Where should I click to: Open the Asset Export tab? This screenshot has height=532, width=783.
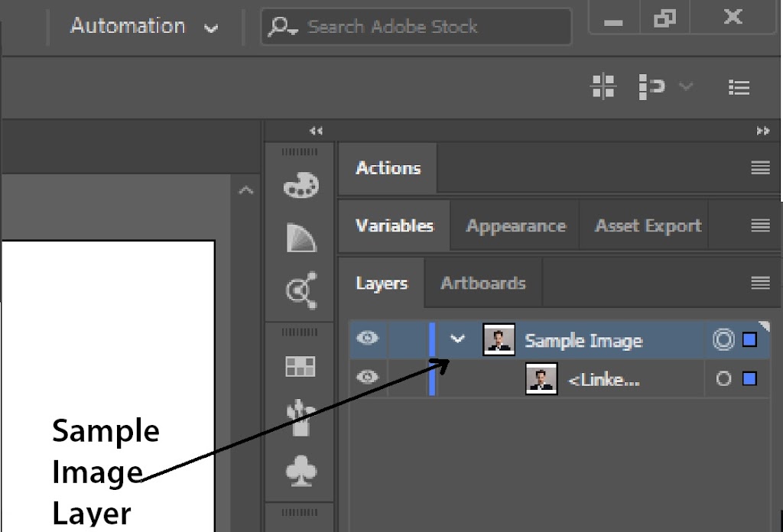tap(648, 226)
